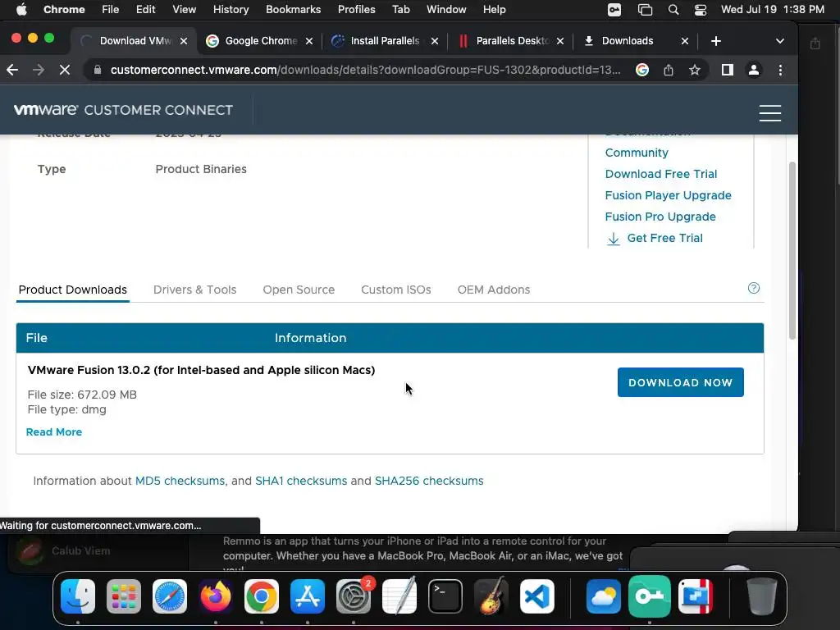This screenshot has height=630, width=840.
Task: Open Launchpad from the Dock
Action: click(124, 596)
